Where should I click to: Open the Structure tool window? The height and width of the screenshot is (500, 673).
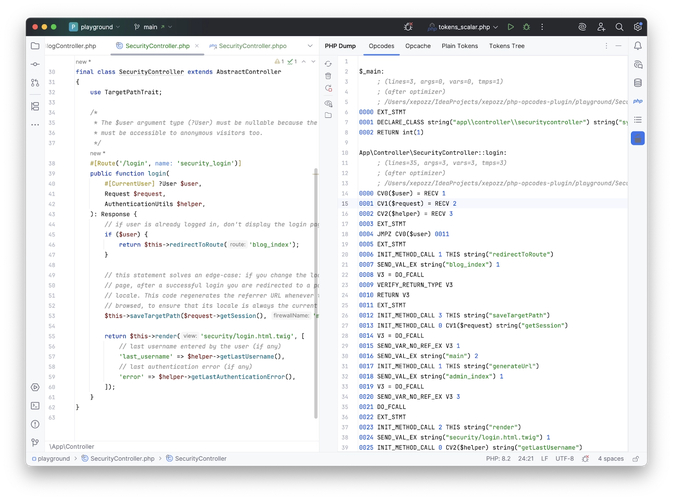tap(35, 106)
